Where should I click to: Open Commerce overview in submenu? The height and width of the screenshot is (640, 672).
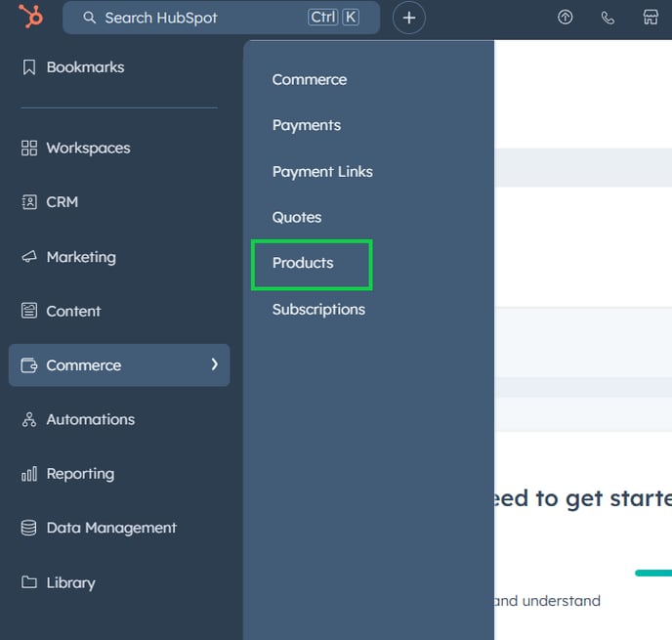point(310,80)
